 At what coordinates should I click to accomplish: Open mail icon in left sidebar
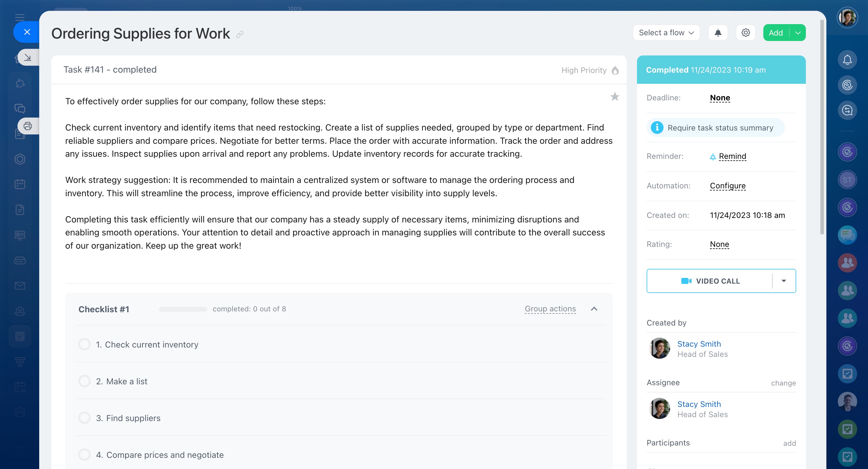(20, 286)
